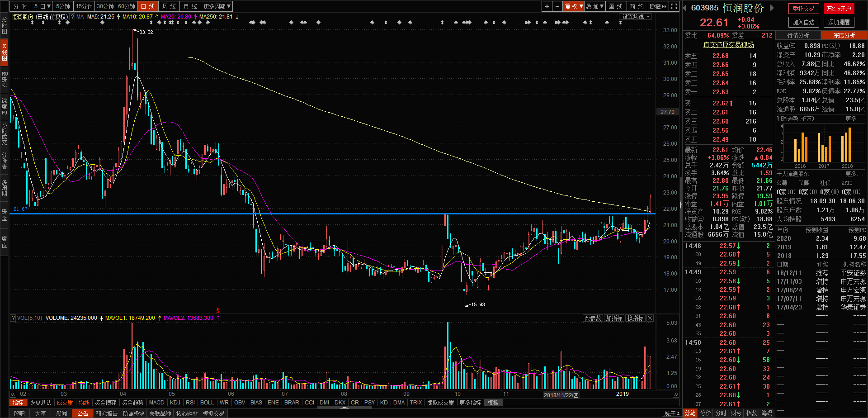Open 更多指标 more indicators
The width and height of the screenshot is (868, 418).
(x=470, y=403)
